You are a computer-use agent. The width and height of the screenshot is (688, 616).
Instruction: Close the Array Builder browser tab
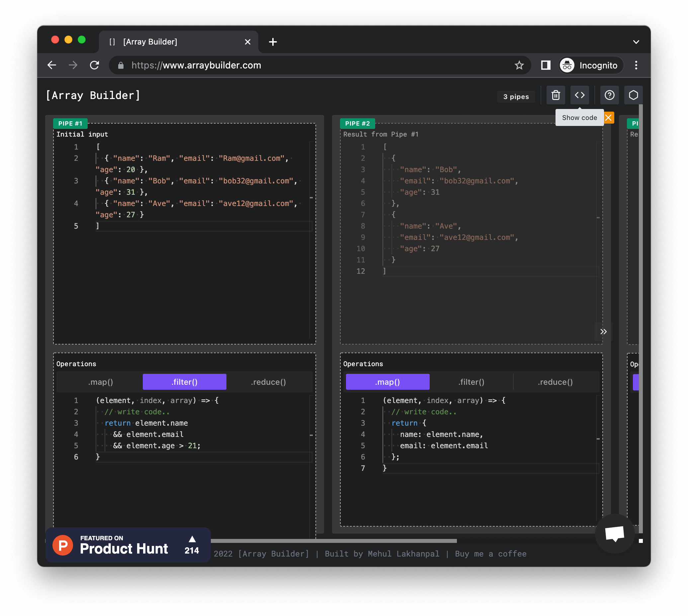tap(248, 42)
